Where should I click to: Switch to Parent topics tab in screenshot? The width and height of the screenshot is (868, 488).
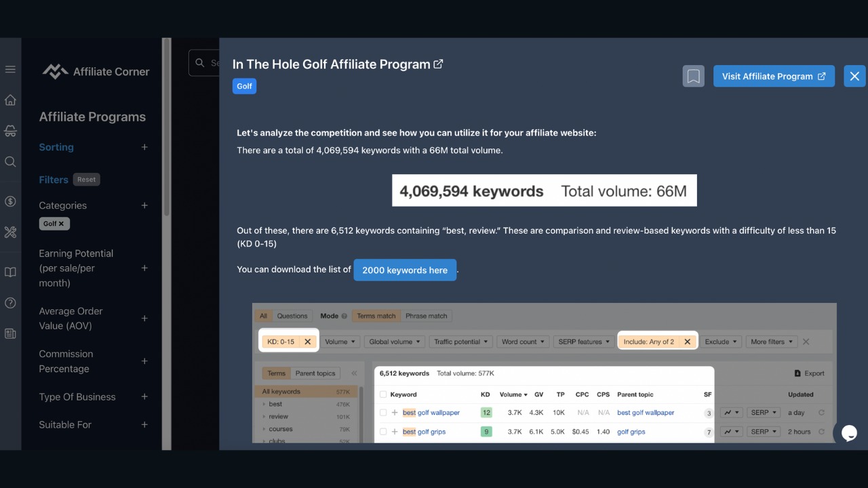(x=315, y=373)
